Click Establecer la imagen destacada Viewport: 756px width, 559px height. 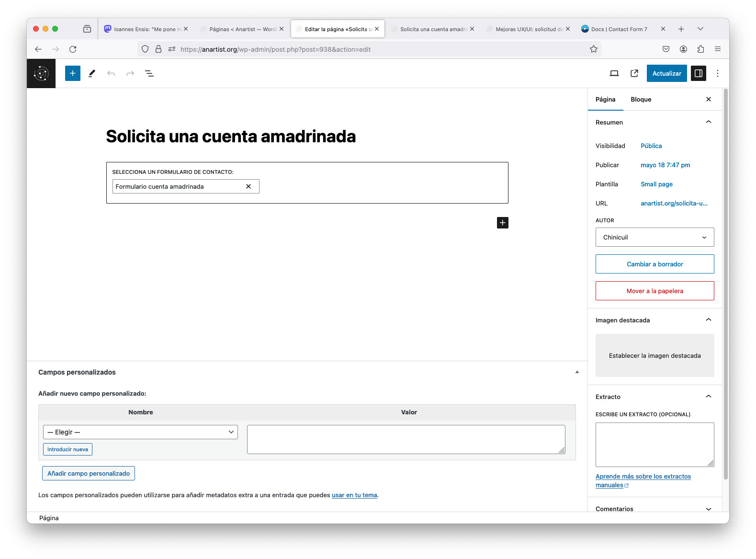[654, 355]
